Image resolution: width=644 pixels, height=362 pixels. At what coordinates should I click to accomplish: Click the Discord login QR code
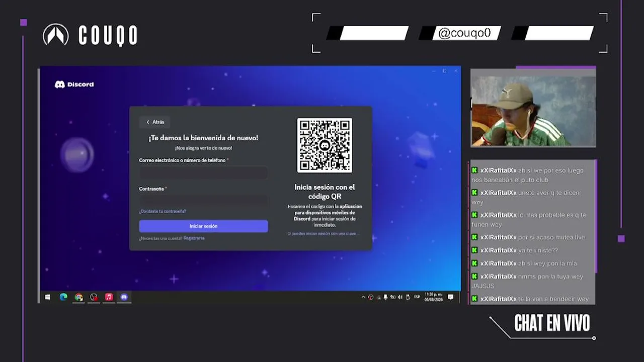(x=325, y=145)
